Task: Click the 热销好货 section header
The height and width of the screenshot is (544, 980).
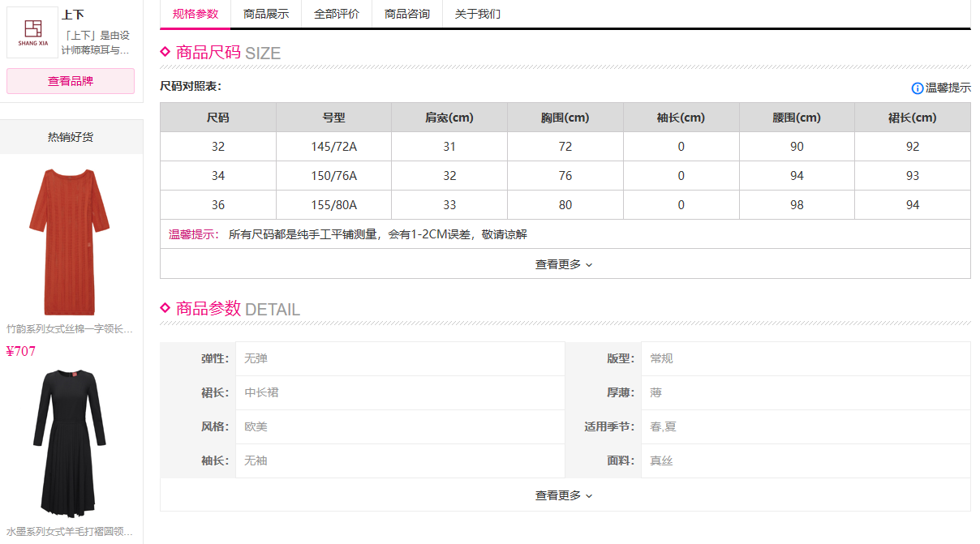Action: point(71,137)
